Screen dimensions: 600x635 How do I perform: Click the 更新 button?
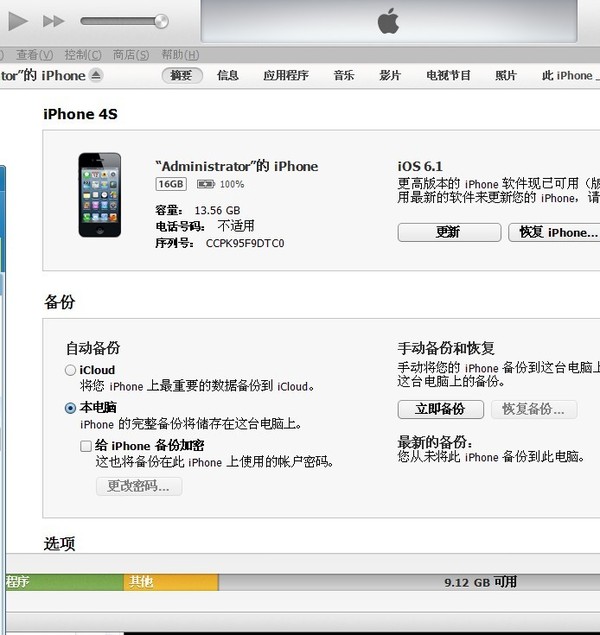(x=449, y=232)
